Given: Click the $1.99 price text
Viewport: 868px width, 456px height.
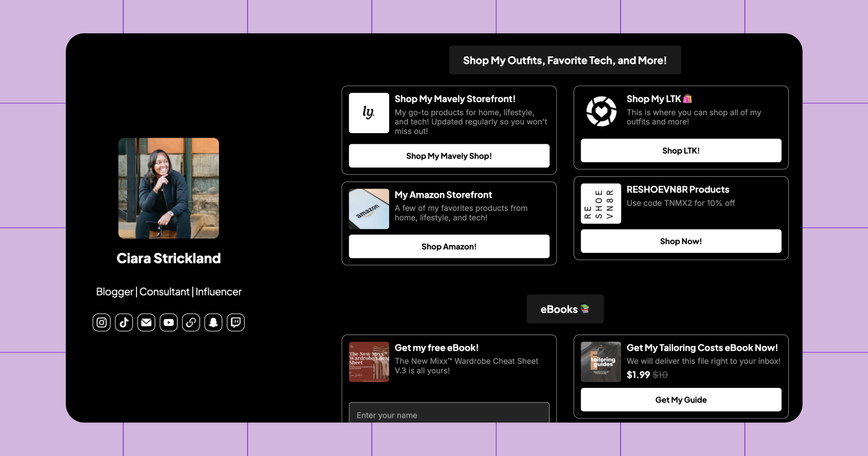Looking at the screenshot, I should click(x=638, y=375).
